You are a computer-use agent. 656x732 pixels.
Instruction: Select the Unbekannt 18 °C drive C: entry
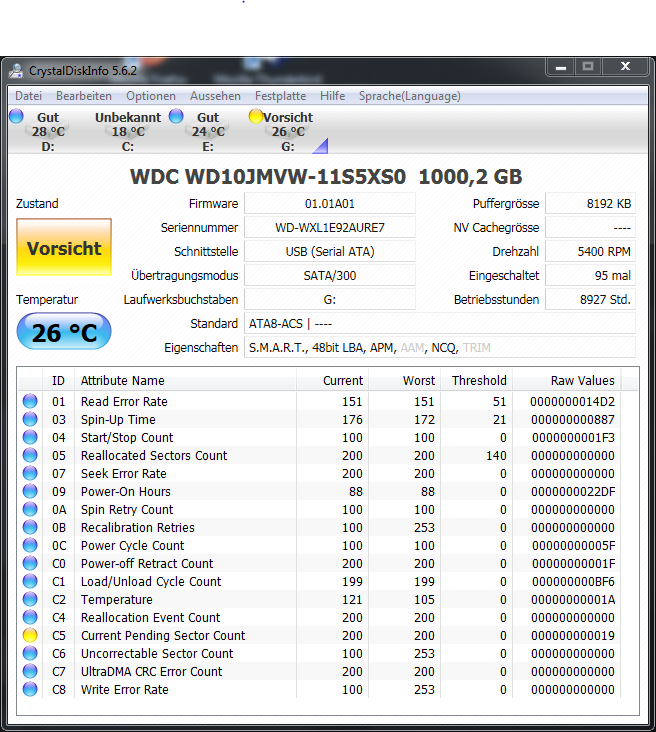click(x=127, y=131)
